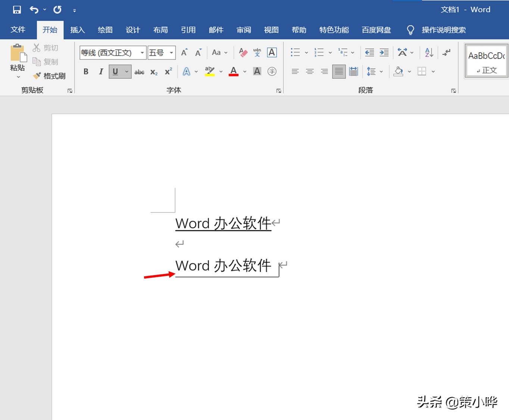Click the 复制 copy button
The width and height of the screenshot is (509, 420).
click(x=46, y=62)
